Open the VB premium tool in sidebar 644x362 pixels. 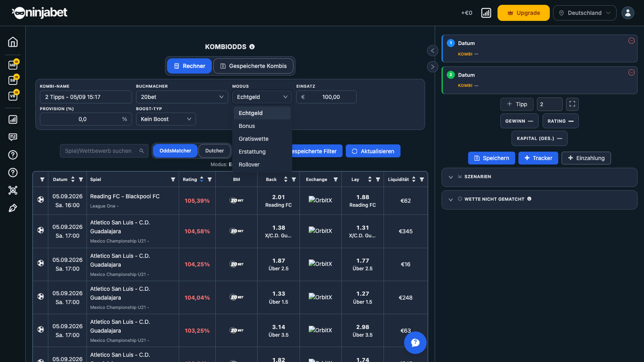tap(13, 96)
